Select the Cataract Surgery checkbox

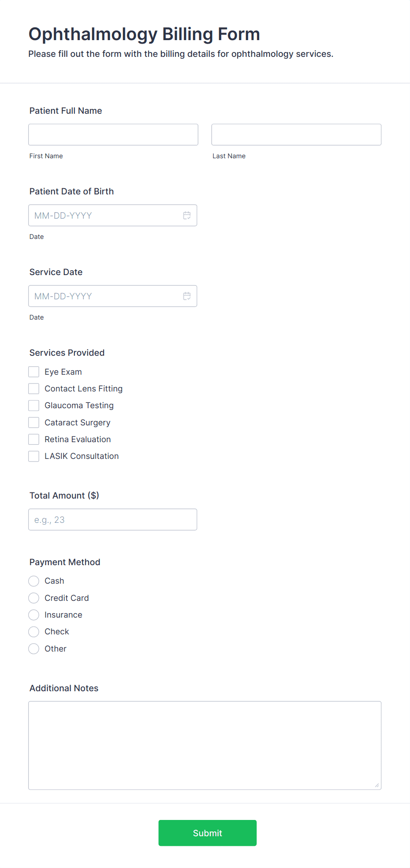pyautogui.click(x=34, y=423)
